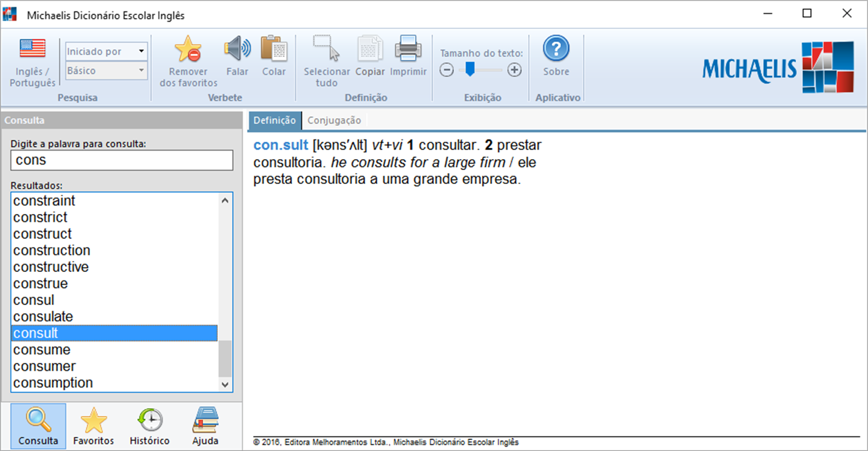Print the definition with Imprimir
This screenshot has width=868, height=451.
(408, 57)
